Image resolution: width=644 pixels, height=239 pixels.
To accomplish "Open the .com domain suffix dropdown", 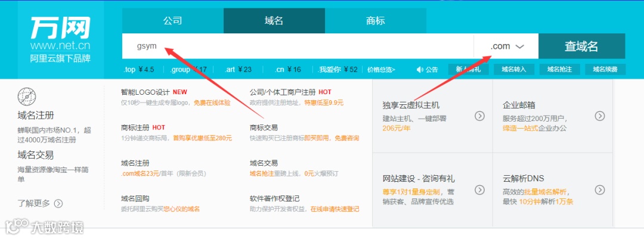I will pyautogui.click(x=506, y=46).
